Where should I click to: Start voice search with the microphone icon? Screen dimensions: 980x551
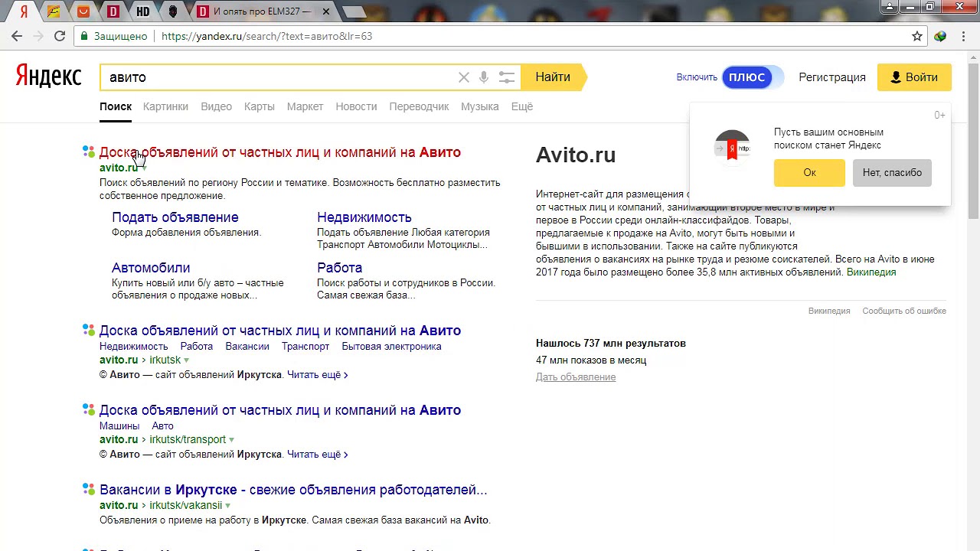pyautogui.click(x=484, y=77)
